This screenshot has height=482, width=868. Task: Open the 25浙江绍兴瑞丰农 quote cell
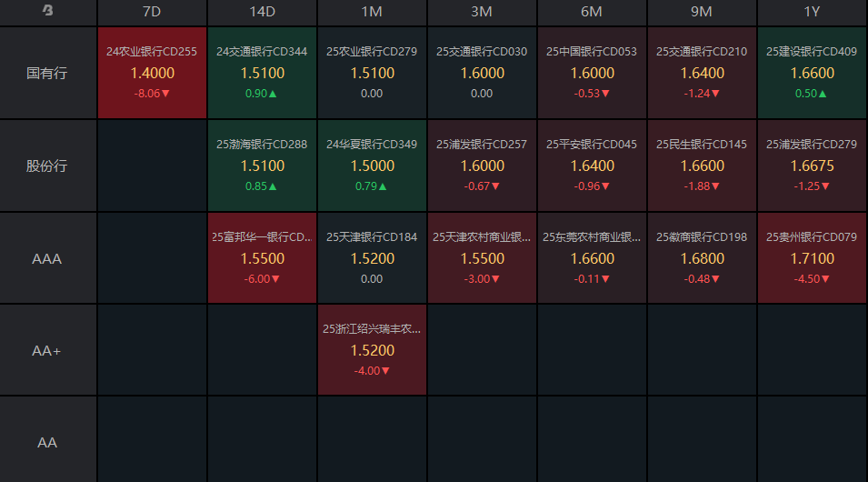coord(372,350)
